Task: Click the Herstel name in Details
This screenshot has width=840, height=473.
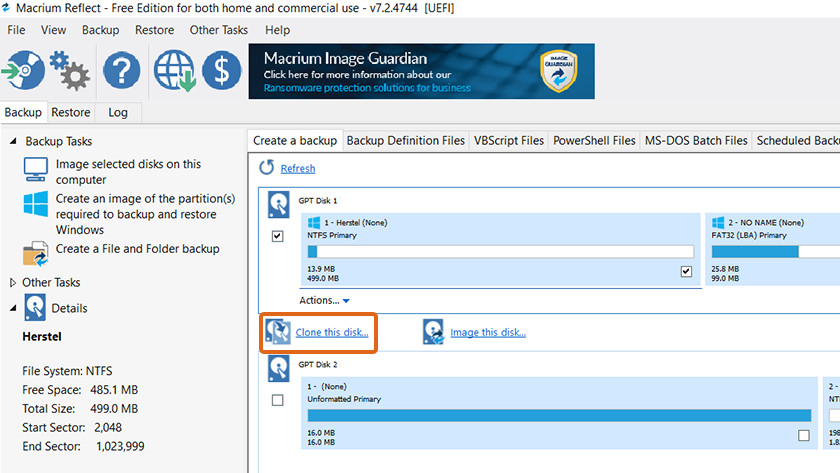Action: click(x=42, y=336)
